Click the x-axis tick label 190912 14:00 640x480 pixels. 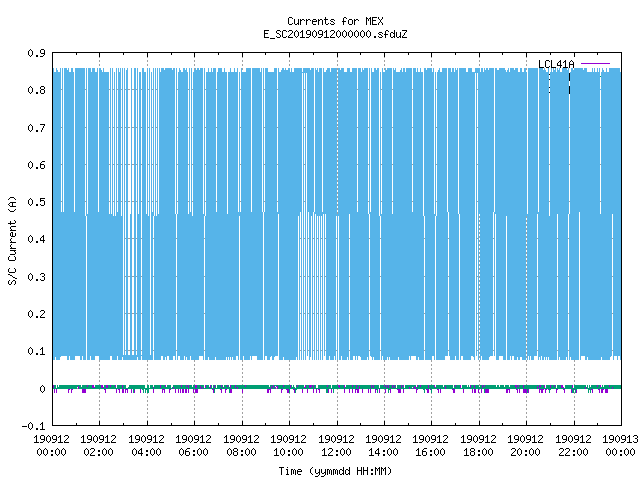383,445
